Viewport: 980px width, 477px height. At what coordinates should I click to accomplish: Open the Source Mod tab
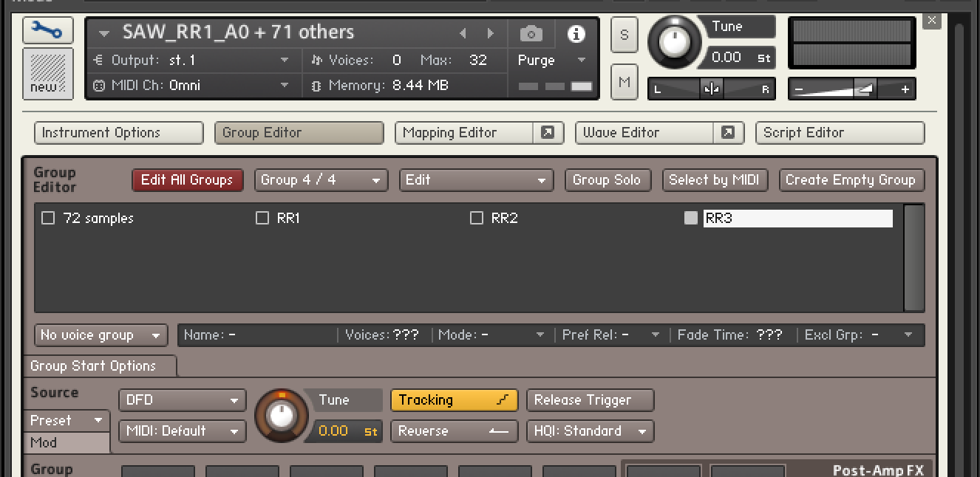tap(67, 442)
